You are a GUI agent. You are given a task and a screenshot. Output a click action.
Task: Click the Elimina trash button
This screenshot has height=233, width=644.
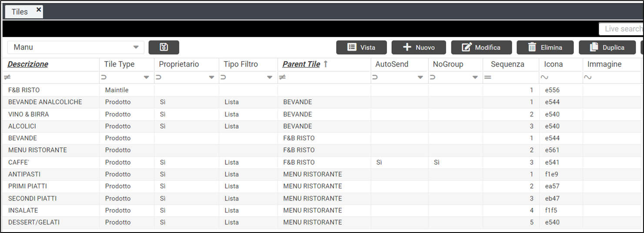coord(545,47)
